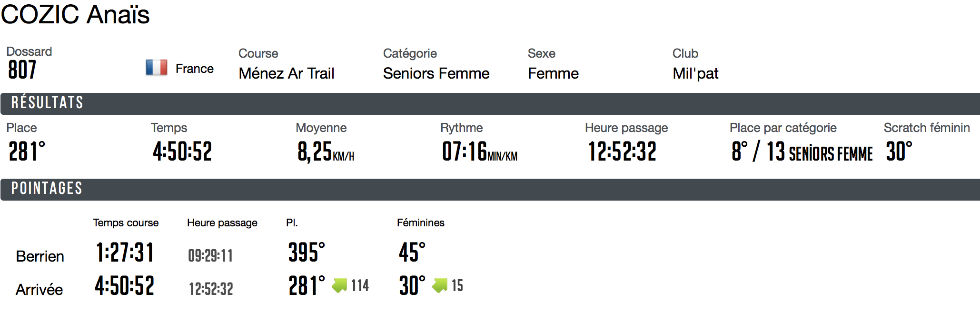Click the 8° / 13 category ranking
The height and width of the screenshot is (314, 980).
[802, 152]
